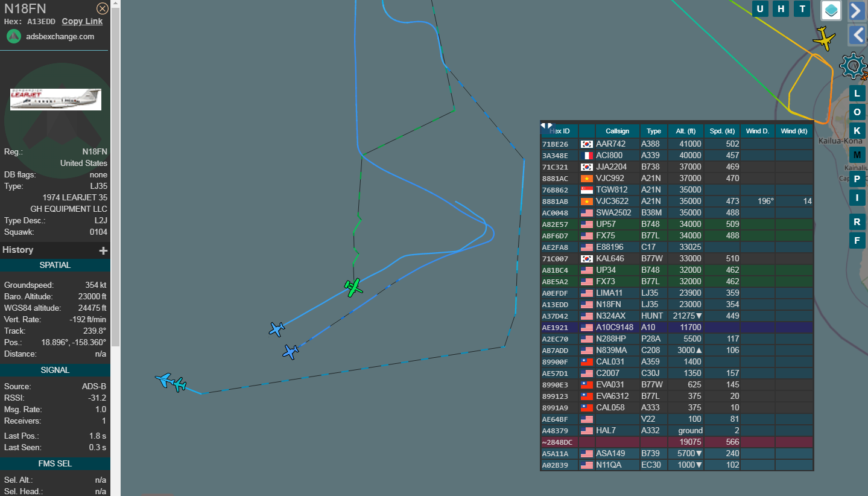Select the AAR742 row in table
The image size is (868, 496).
(677, 144)
